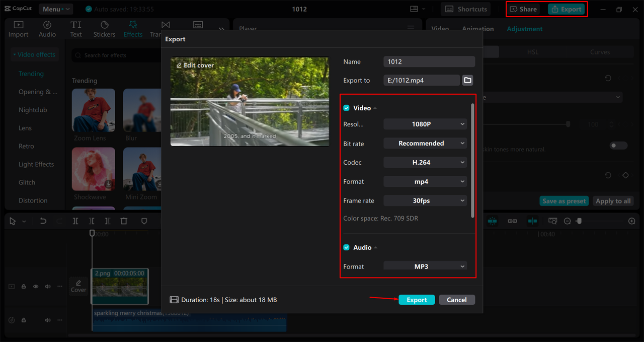This screenshot has width=644, height=342.
Task: Uncheck the Video export checkbox
Action: click(346, 108)
